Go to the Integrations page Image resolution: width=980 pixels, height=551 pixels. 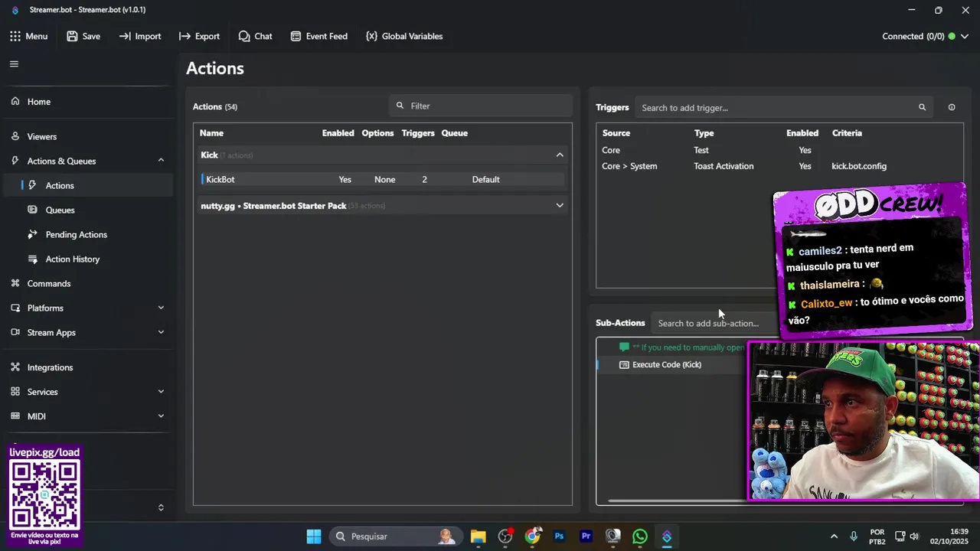(x=87, y=367)
